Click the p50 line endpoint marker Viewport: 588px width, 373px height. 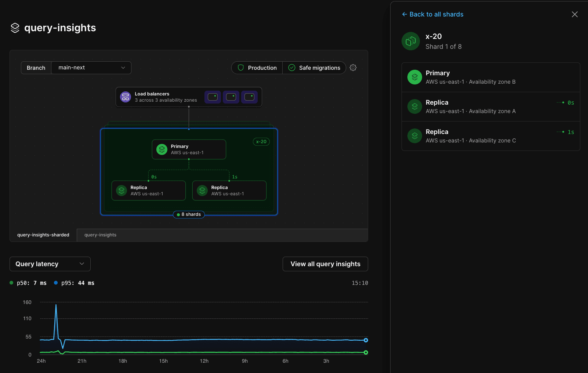[x=366, y=352]
